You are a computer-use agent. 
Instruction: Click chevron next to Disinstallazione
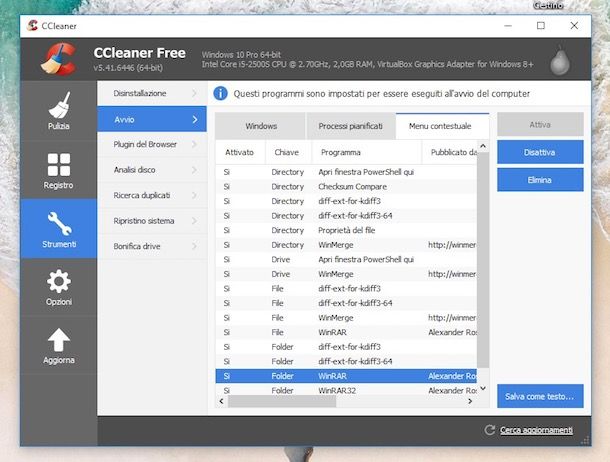[195, 93]
